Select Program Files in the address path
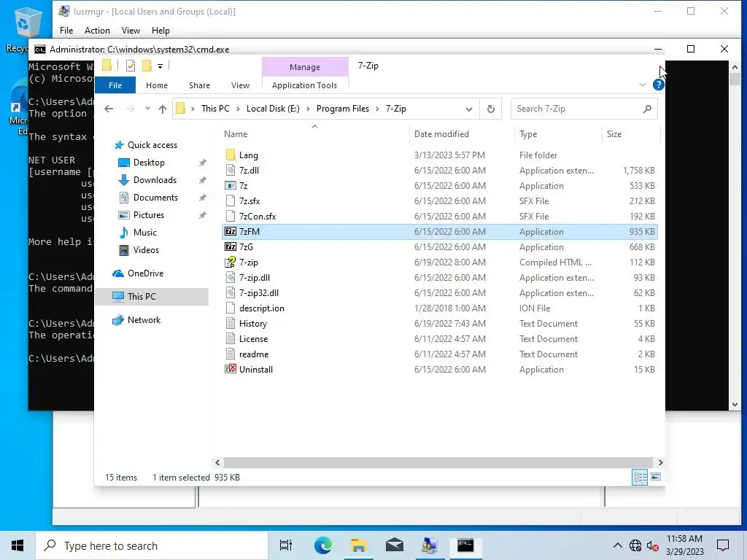Viewport: 747px width, 560px height. pos(343,109)
